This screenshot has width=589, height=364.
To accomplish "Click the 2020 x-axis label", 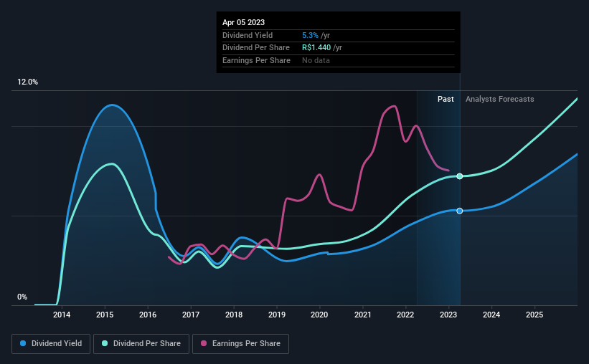I will [x=319, y=315].
